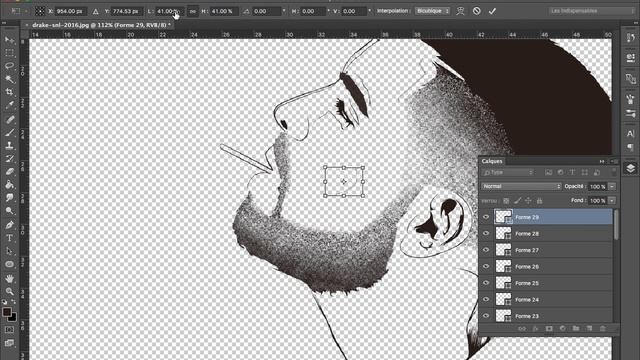Change the screen mode

pos(9,343)
